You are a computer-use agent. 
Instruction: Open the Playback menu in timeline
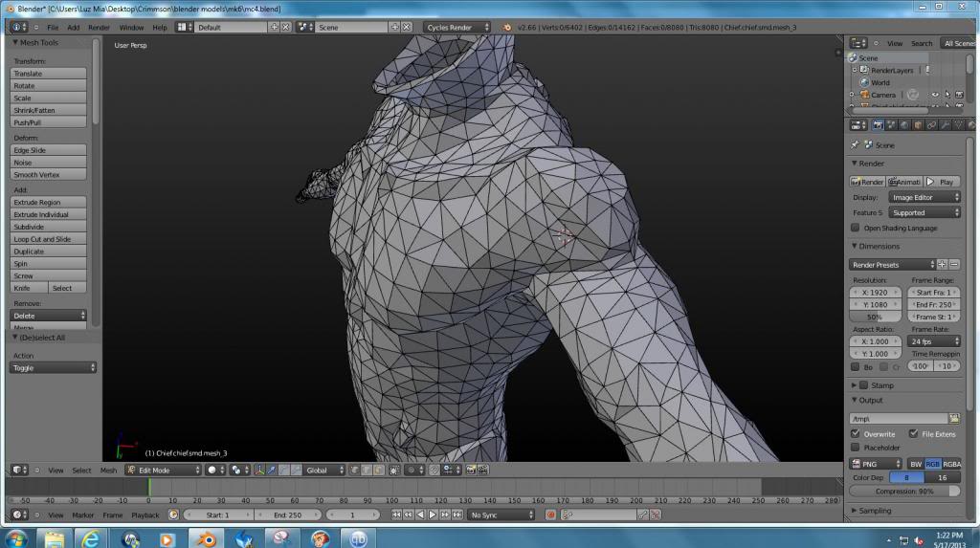click(145, 515)
